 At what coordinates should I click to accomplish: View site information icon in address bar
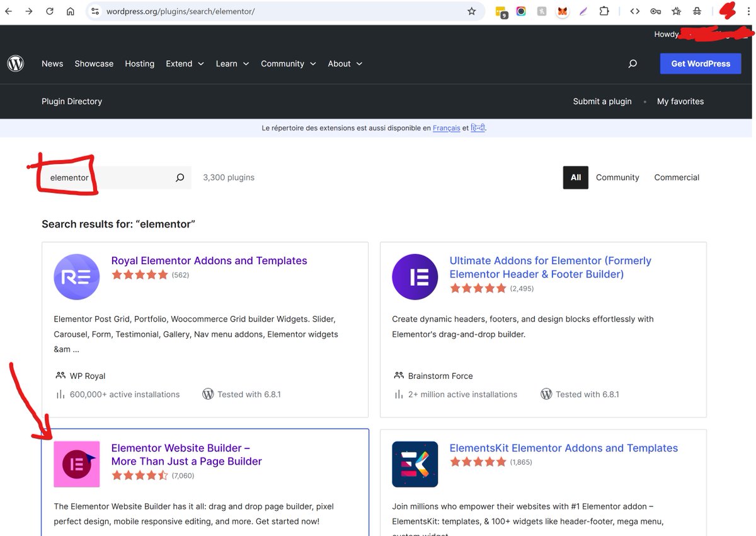[x=95, y=11]
